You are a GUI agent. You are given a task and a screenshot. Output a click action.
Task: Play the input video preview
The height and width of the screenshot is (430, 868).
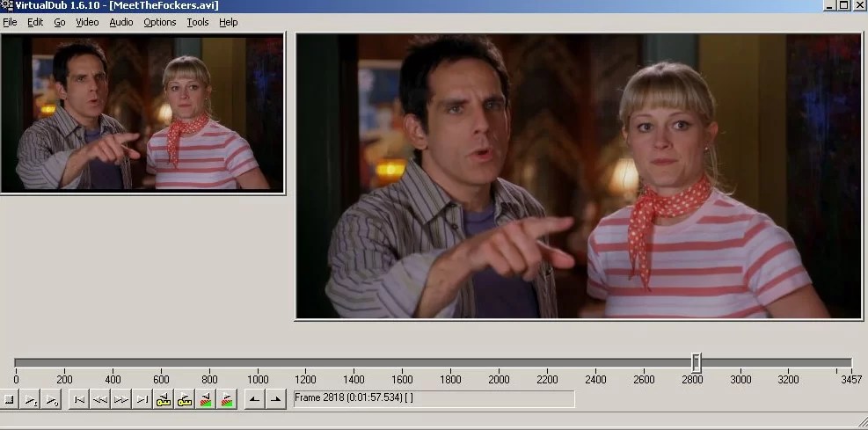(x=31, y=399)
